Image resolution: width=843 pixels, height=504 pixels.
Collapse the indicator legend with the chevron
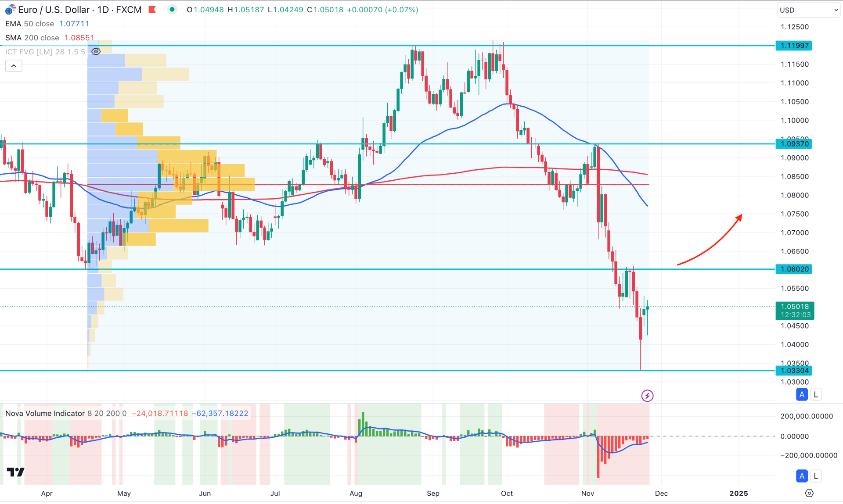click(14, 66)
